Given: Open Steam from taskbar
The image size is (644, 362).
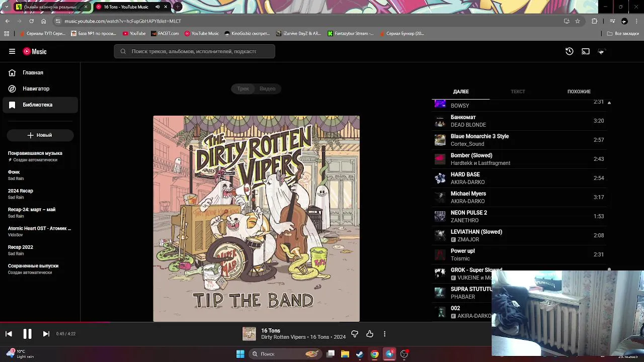Looking at the screenshot, I should [x=360, y=354].
